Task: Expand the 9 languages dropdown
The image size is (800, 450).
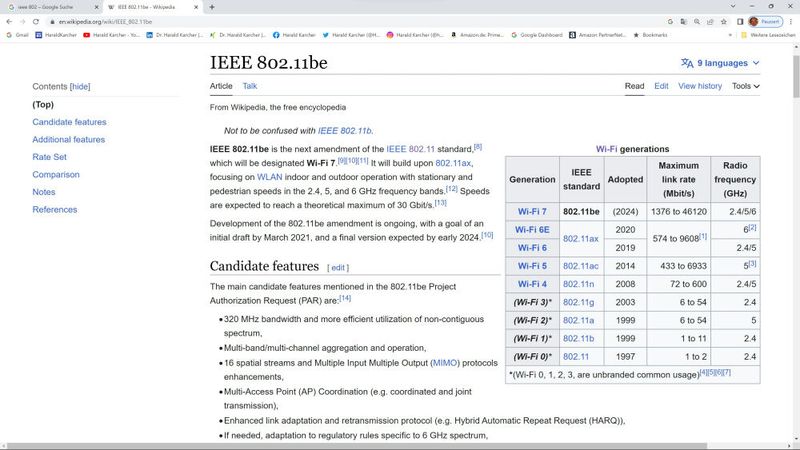Action: pyautogui.click(x=720, y=63)
